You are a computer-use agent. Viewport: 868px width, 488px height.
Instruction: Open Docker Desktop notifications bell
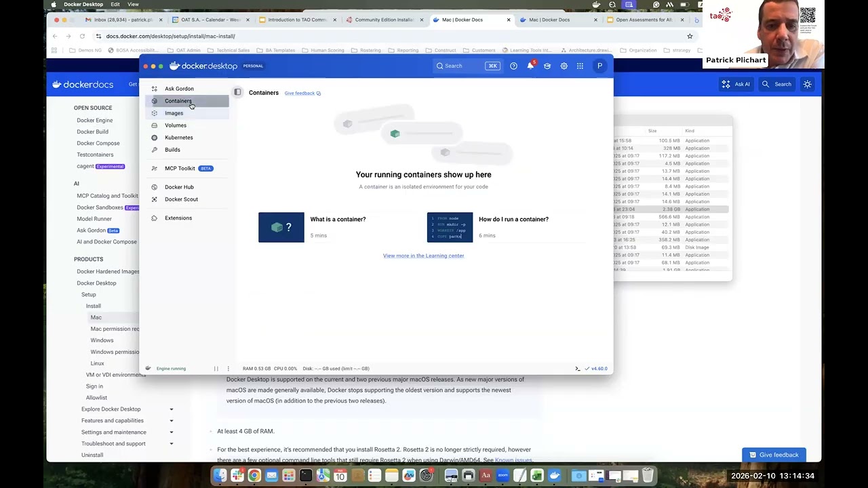click(530, 66)
